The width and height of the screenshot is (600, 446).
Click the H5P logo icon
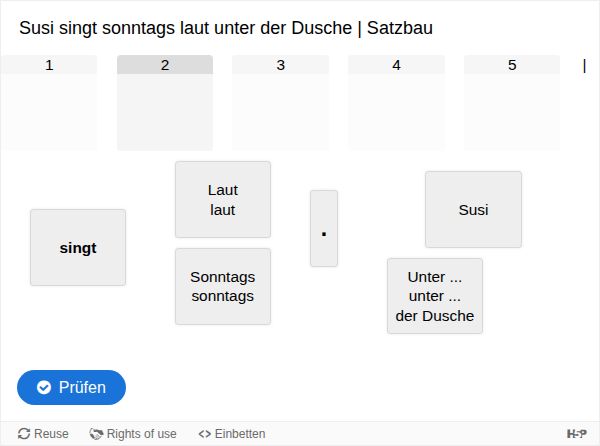click(577, 434)
